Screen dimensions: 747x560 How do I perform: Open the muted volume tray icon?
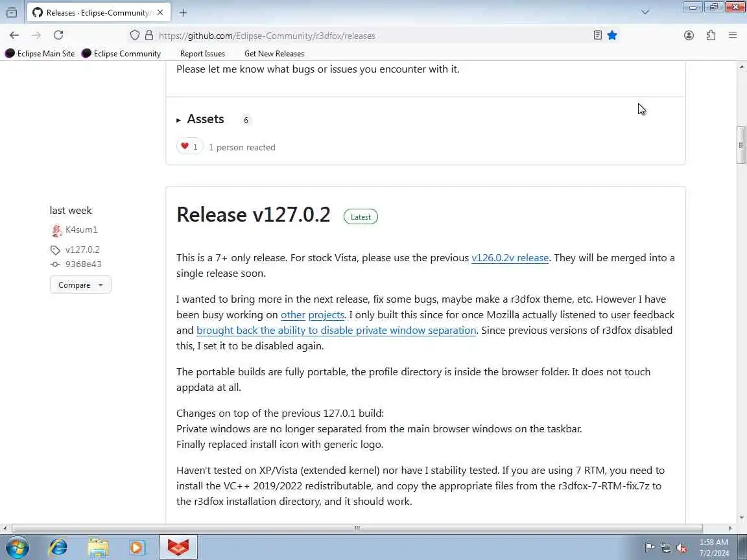click(x=682, y=548)
